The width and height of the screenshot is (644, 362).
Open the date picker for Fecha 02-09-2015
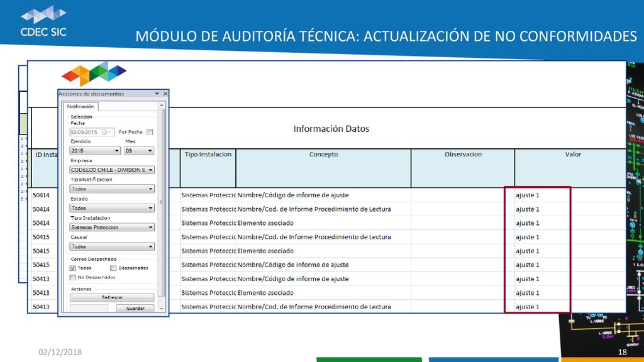107,132
